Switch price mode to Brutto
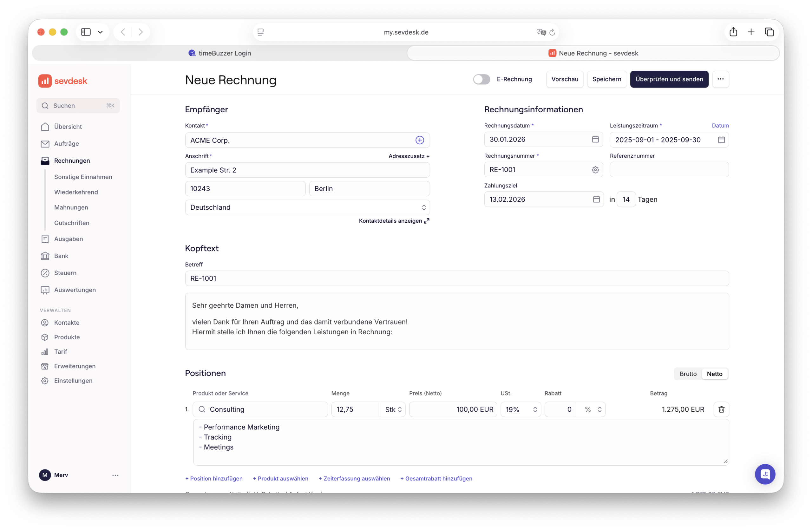 pos(688,374)
